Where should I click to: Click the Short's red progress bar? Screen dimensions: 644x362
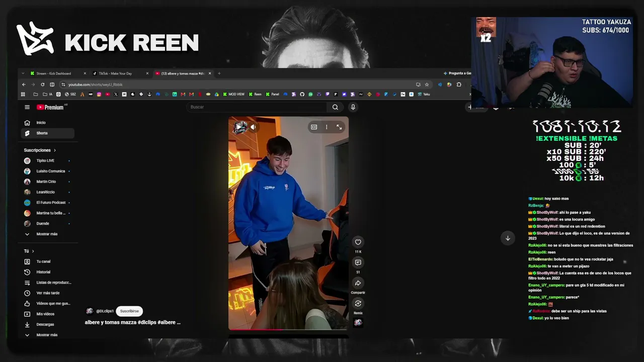click(288, 330)
